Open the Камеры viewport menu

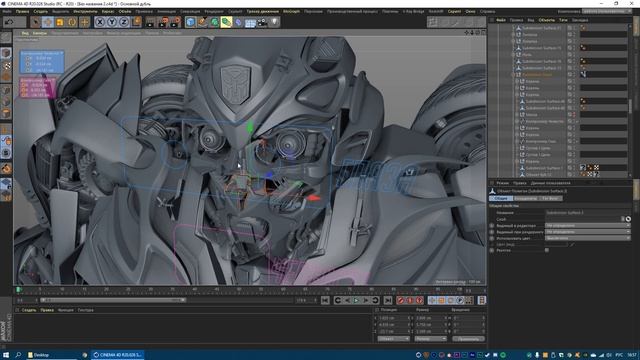coord(40,33)
